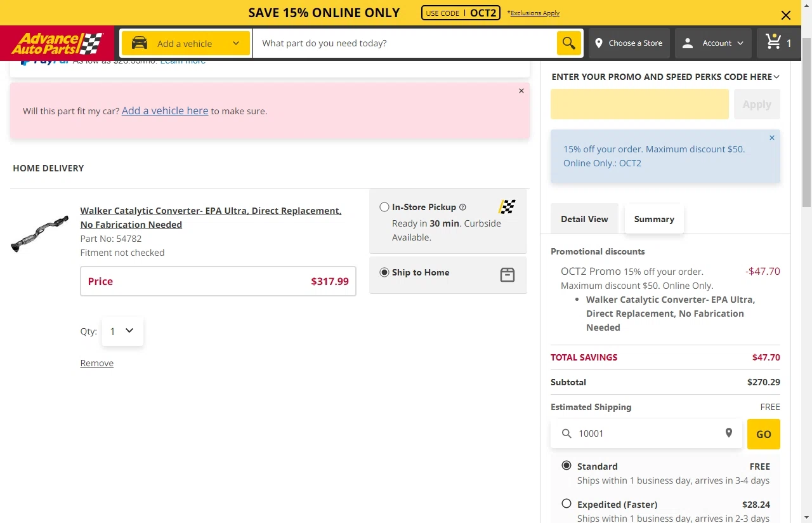
Task: Click the ZIP code 10001 input field
Action: pyautogui.click(x=646, y=434)
